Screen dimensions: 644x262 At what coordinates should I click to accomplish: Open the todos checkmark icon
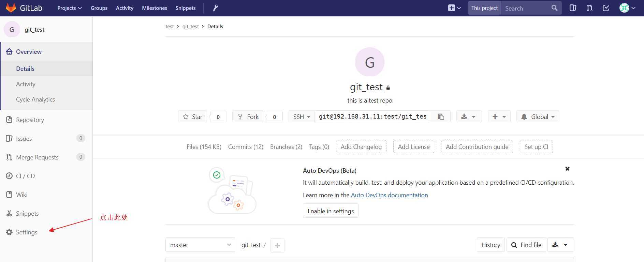pyautogui.click(x=606, y=8)
